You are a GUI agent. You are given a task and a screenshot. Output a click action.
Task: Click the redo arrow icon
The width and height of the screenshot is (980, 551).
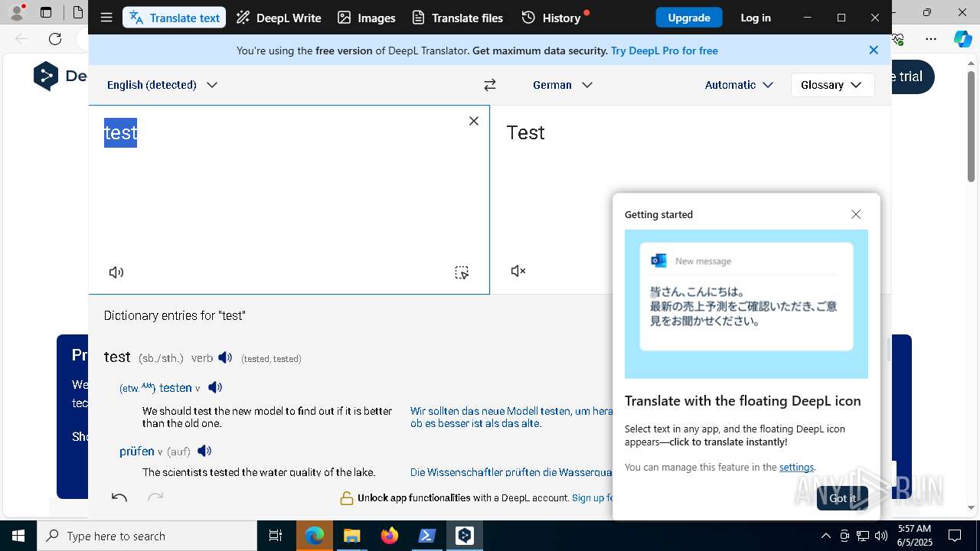(155, 497)
